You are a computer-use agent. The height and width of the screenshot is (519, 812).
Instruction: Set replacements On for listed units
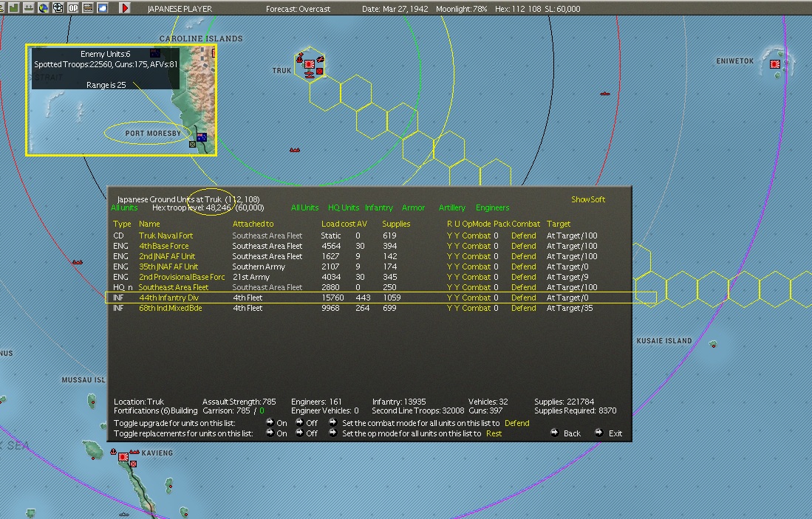click(x=276, y=433)
